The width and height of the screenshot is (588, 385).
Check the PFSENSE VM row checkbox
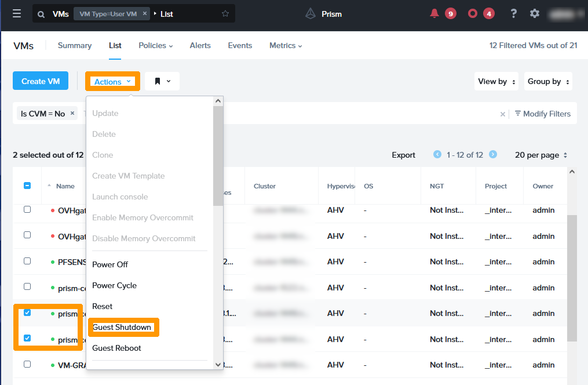coord(27,261)
